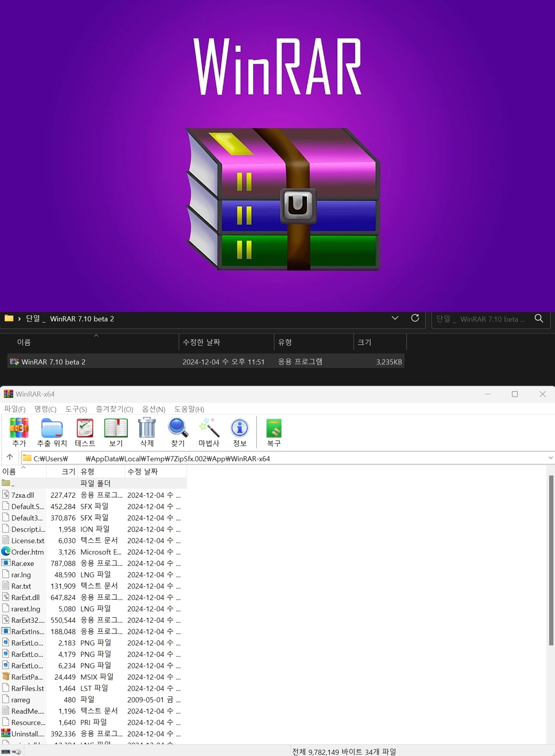Expand Explorer address bar history chevron
Viewport: 555px width, 756px height.
click(395, 318)
